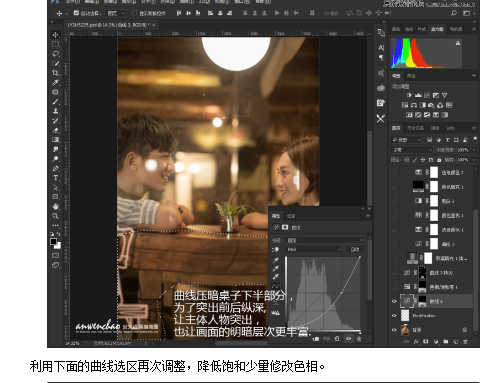Select the Eraser tool
The image size is (488, 383).
[x=56, y=130]
